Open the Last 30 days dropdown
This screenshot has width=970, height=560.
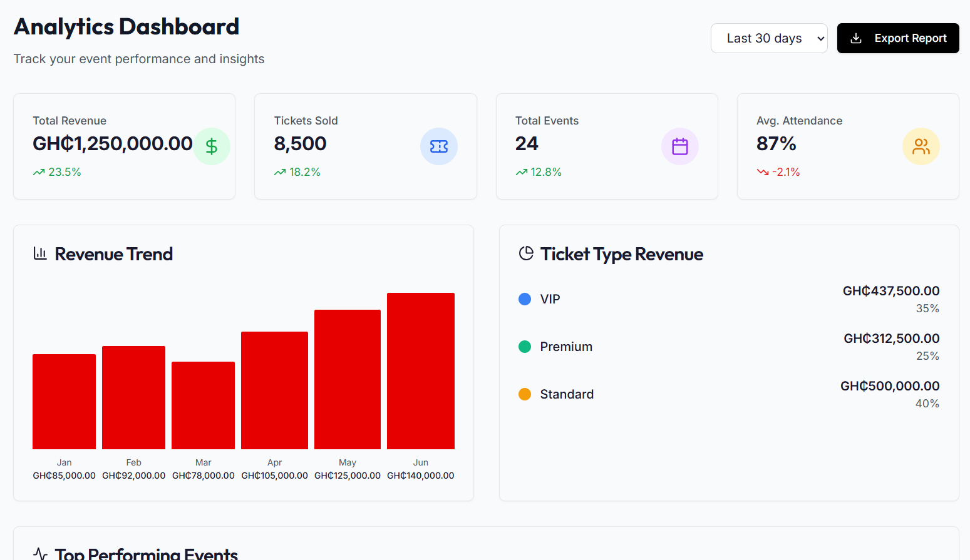tap(769, 38)
